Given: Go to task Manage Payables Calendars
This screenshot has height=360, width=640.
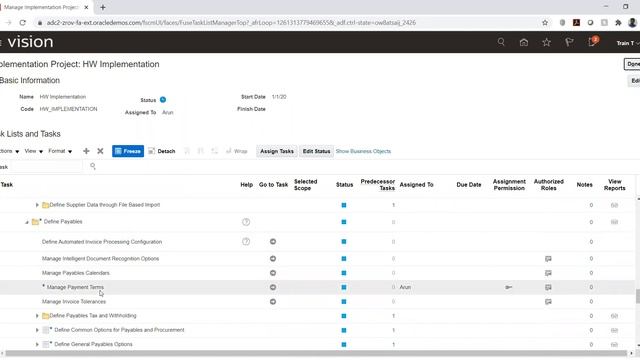Looking at the screenshot, I should tap(273, 273).
